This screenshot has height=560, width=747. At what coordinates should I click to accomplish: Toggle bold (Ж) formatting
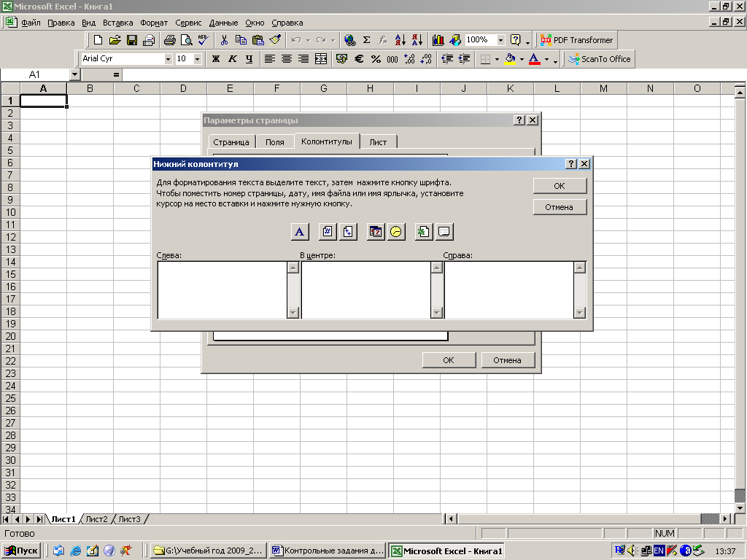[216, 59]
